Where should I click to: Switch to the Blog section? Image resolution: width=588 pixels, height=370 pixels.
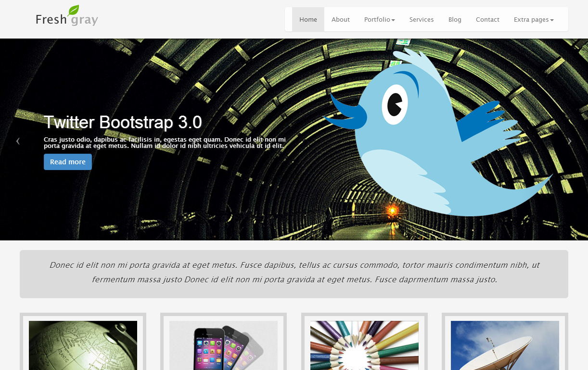coord(455,19)
